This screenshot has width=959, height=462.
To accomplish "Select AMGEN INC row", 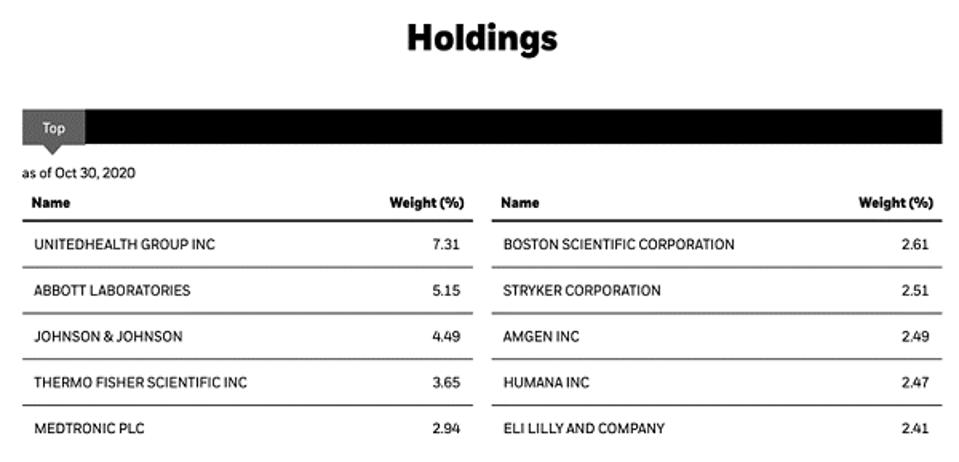I will click(x=717, y=336).
